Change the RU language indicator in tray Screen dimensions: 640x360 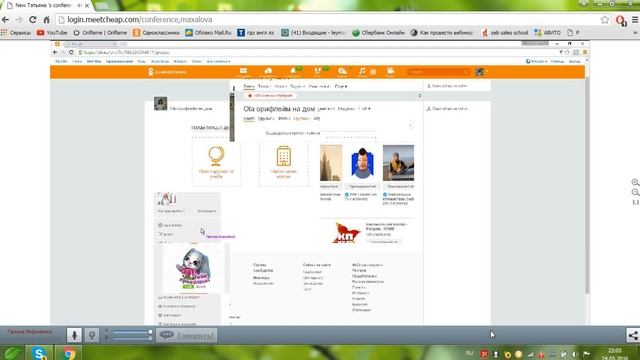click(469, 353)
